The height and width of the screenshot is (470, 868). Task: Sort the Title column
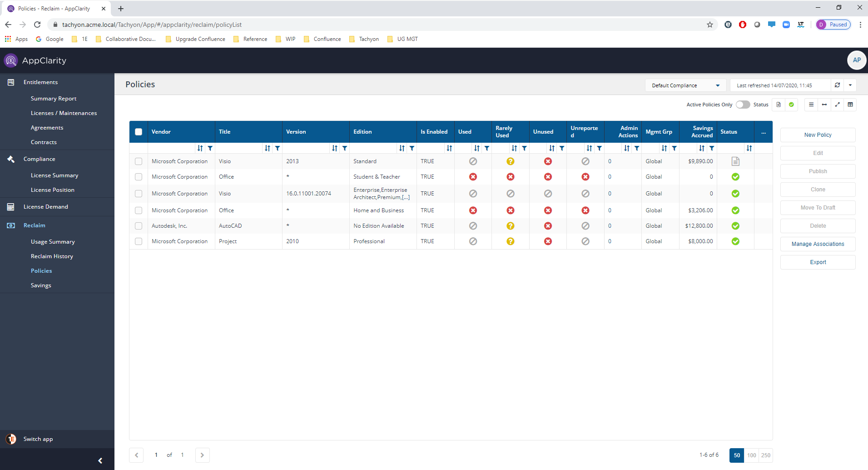click(268, 148)
